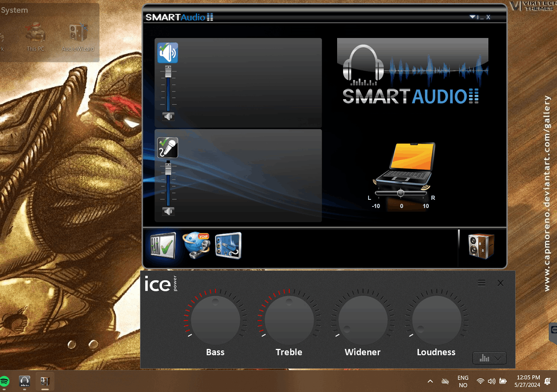The width and height of the screenshot is (557, 392).
Task: Click the Treble label
Action: click(x=289, y=352)
